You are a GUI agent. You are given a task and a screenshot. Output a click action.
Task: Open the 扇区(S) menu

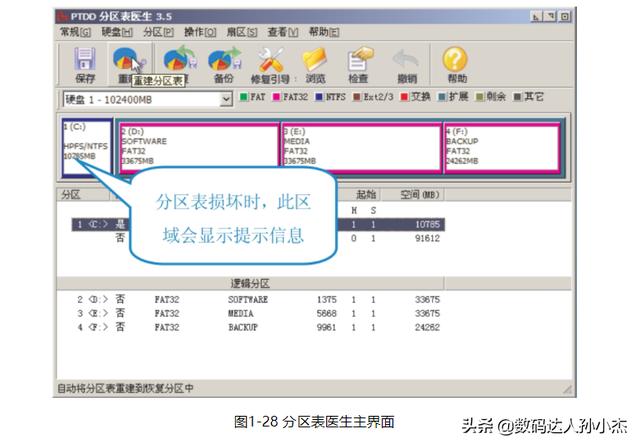pos(242,32)
